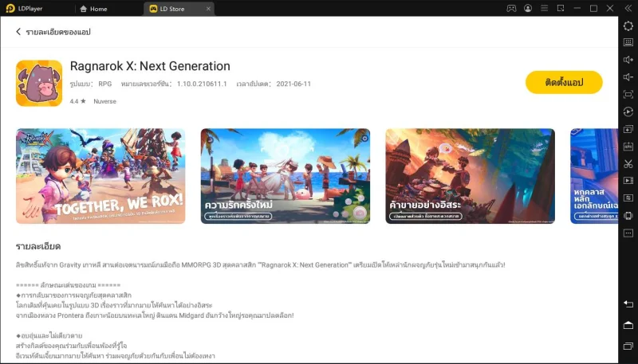This screenshot has height=364, width=638.
Task: Open the beach wedding screenshot
Action: (286, 176)
